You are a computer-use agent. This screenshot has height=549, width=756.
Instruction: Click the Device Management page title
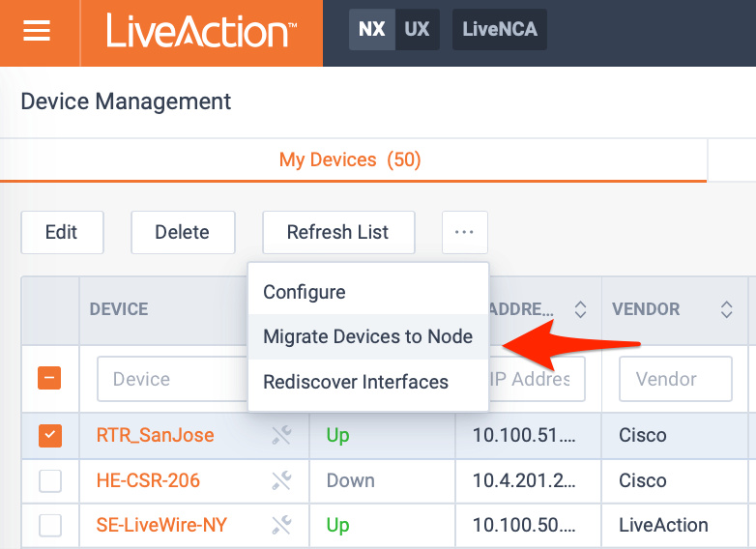(x=126, y=101)
